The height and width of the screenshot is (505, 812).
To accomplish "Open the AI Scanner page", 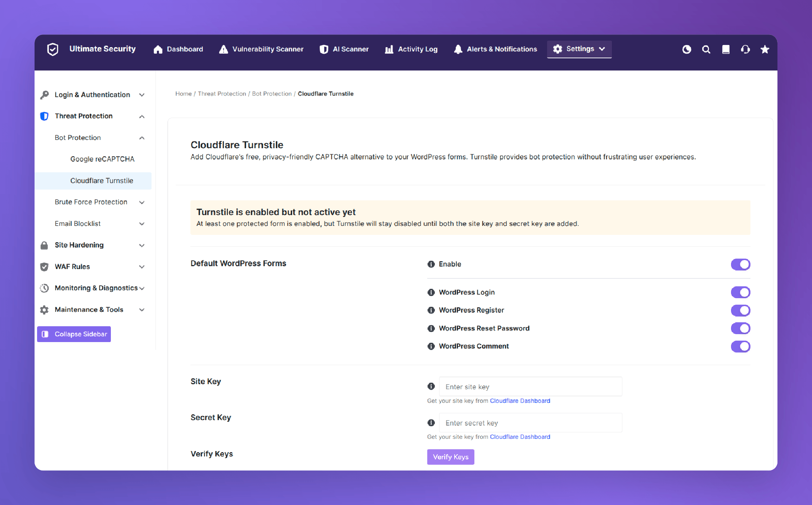I will point(344,49).
